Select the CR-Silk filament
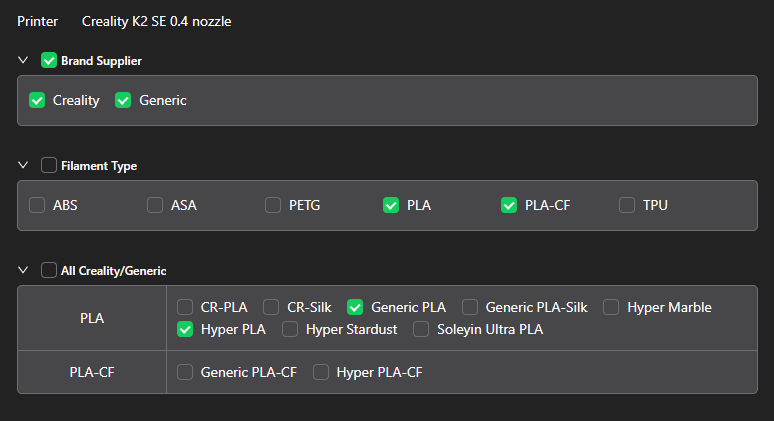The height and width of the screenshot is (421, 774). [271, 307]
